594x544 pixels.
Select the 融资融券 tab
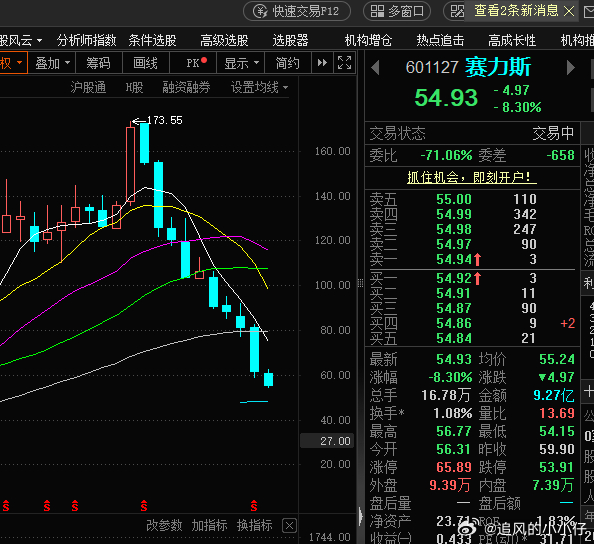pos(186,88)
